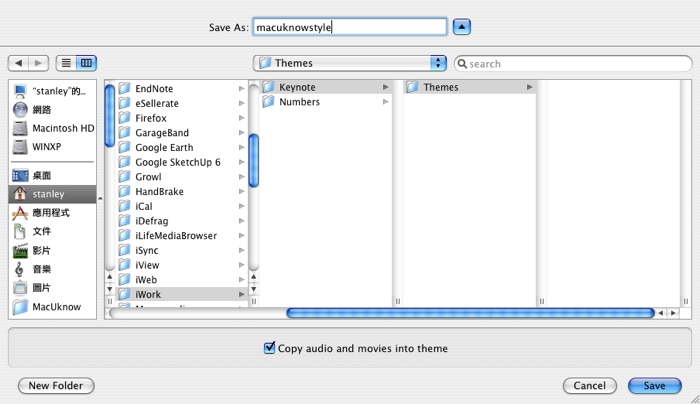Image resolution: width=700 pixels, height=404 pixels.
Task: Select the iSync folder
Action: (182, 250)
